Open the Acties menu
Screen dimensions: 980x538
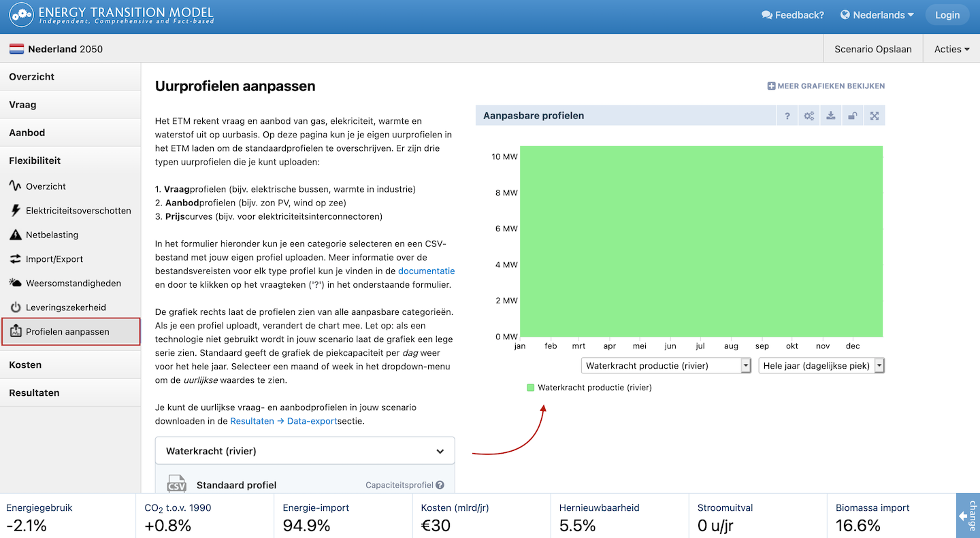951,49
